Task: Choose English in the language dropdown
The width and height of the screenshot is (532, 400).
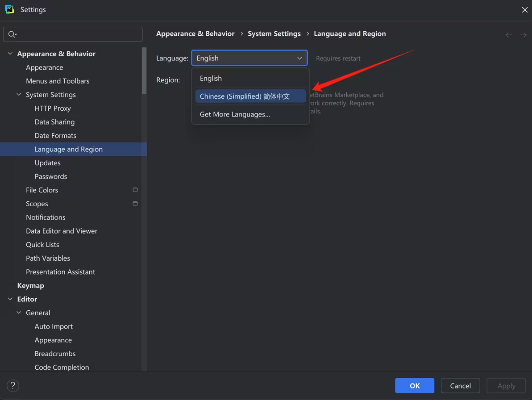Action: tap(211, 78)
